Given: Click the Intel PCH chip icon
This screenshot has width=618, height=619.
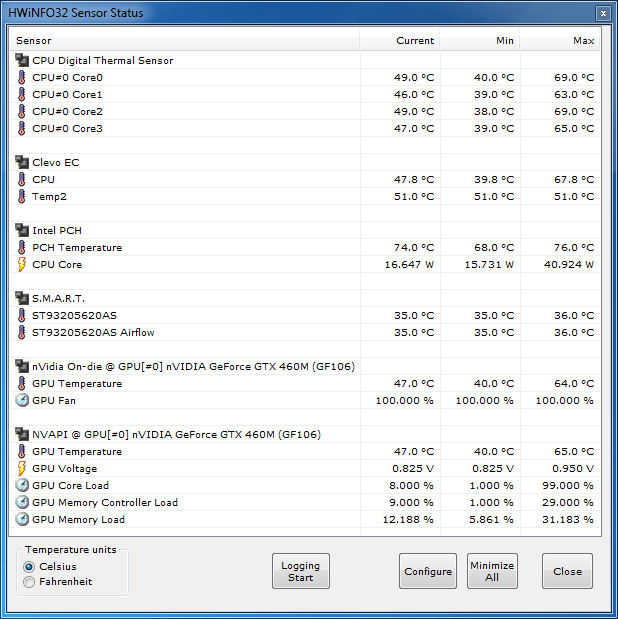Looking at the screenshot, I should point(22,230).
